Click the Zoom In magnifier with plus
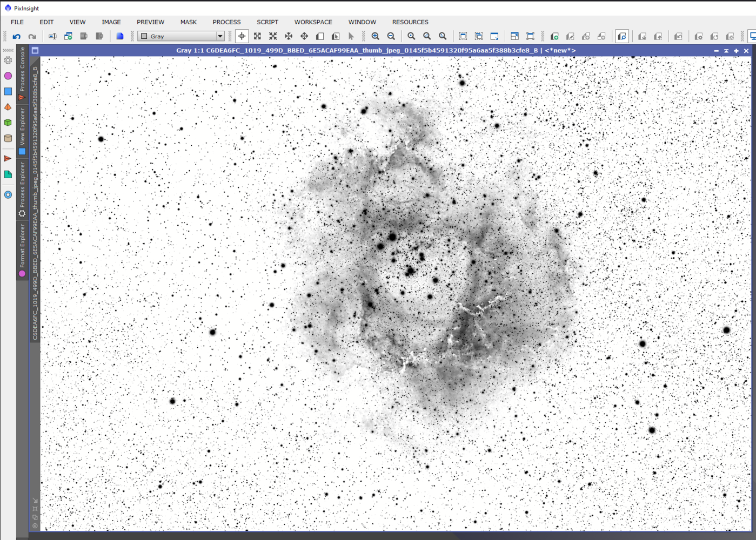The image size is (756, 540). [376, 36]
